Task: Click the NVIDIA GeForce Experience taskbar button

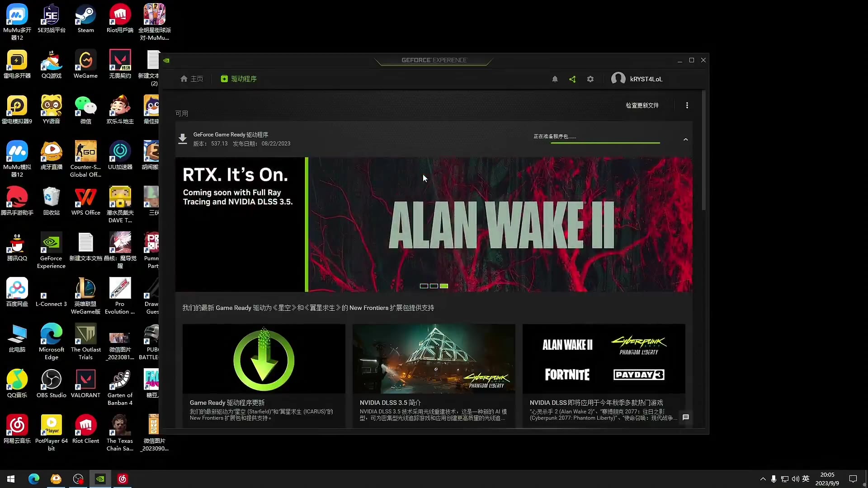Action: pos(100,479)
